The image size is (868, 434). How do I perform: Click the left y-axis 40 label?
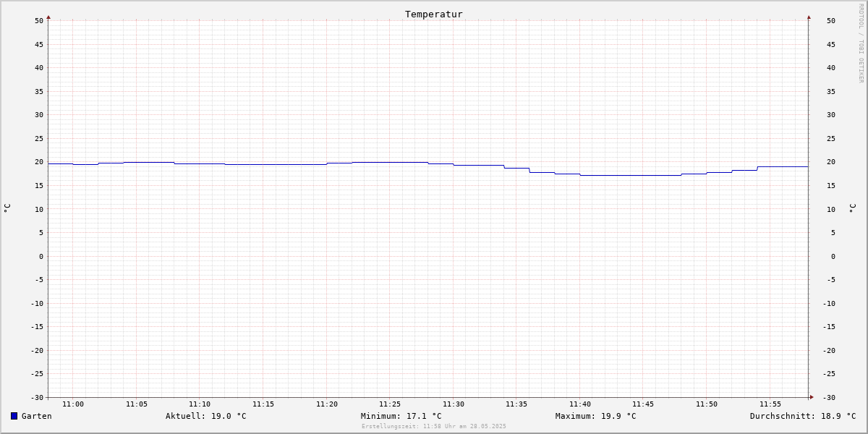39,68
